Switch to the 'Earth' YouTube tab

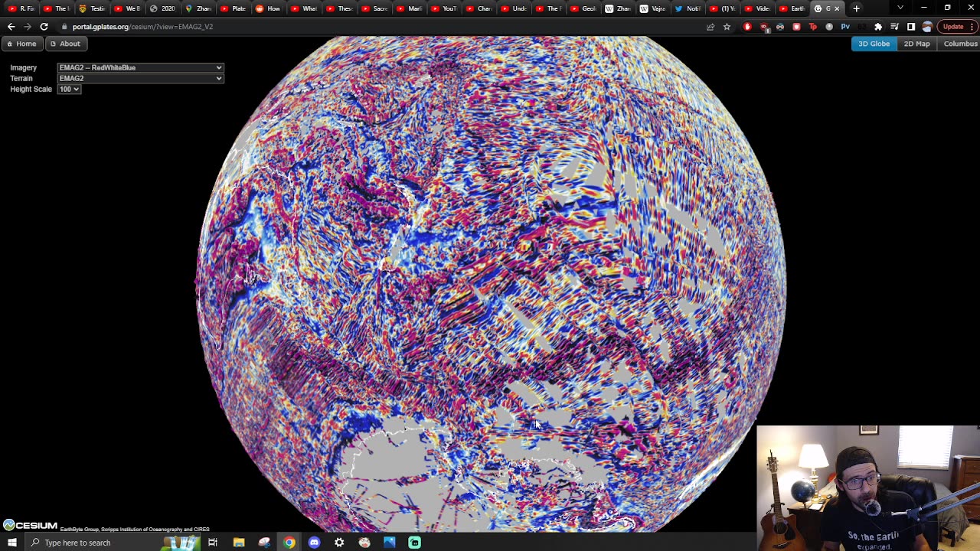(x=791, y=8)
